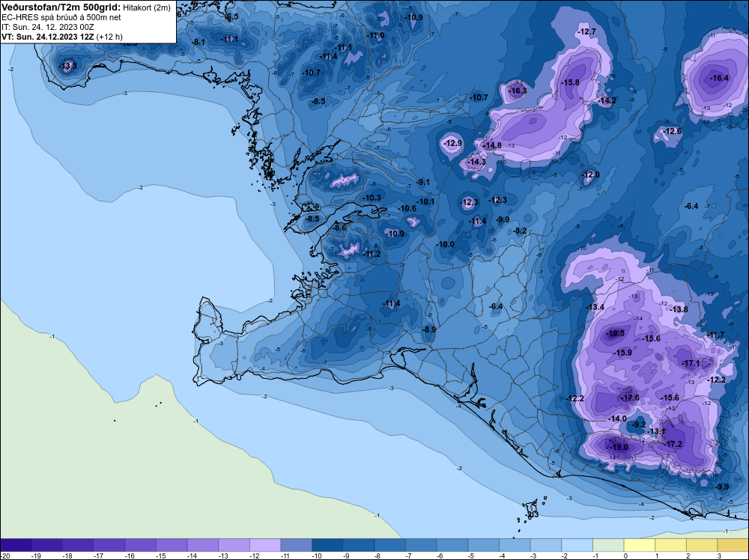Select the -14.3 temperature label
The width and height of the screenshot is (749, 560).
[476, 162]
